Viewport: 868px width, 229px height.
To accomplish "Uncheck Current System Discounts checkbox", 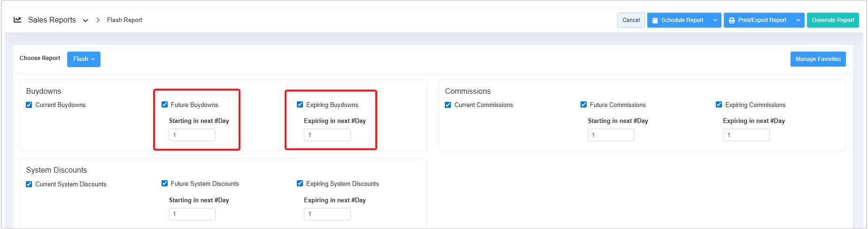I will [x=29, y=184].
